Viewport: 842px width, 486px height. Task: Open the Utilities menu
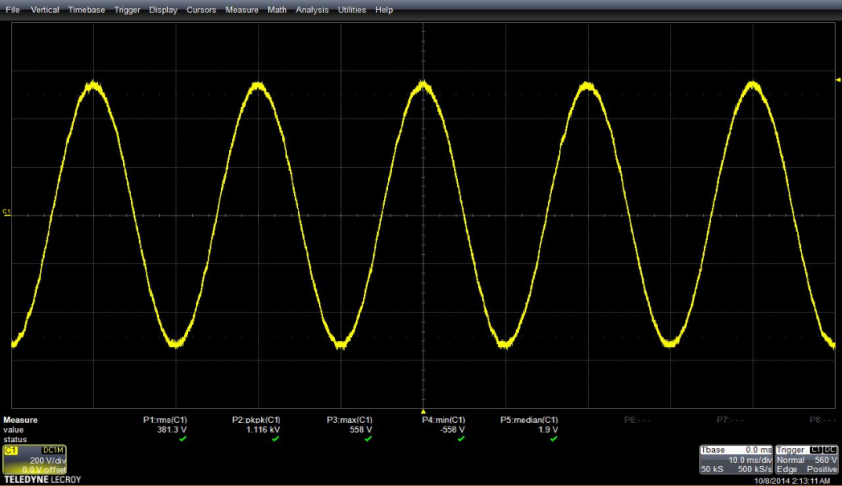click(352, 9)
